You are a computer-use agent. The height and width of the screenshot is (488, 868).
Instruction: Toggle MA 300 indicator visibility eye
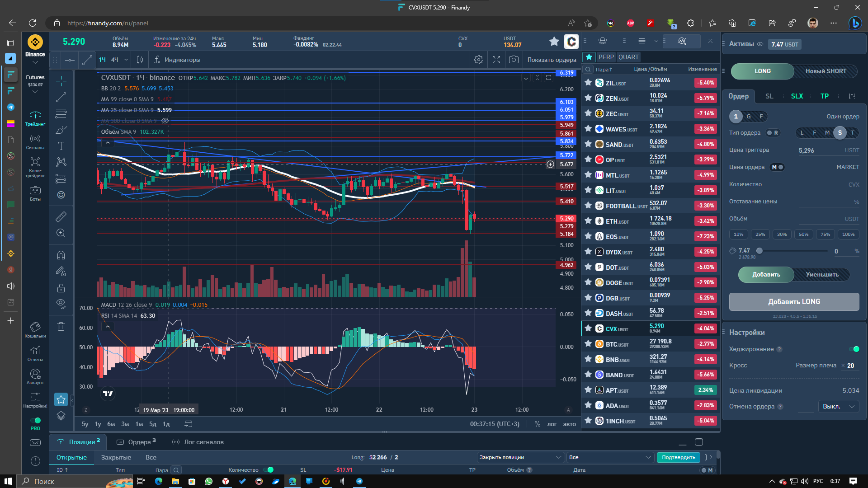[165, 121]
